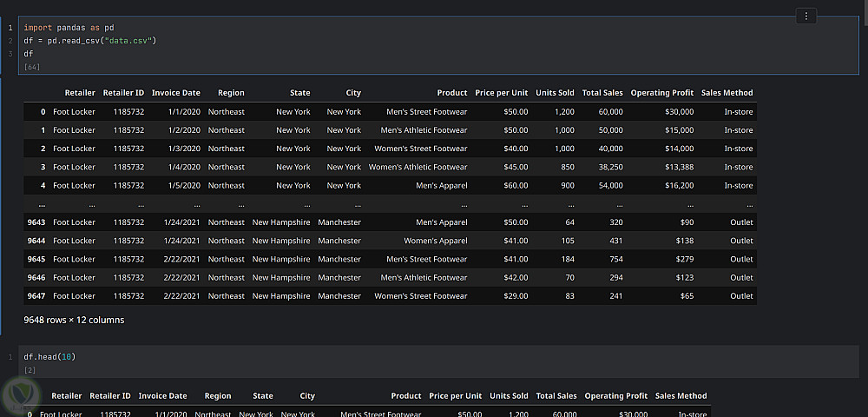Image resolution: width=868 pixels, height=417 pixels.
Task: Click the Men's Street Footwear cell in row 0
Action: click(x=427, y=111)
